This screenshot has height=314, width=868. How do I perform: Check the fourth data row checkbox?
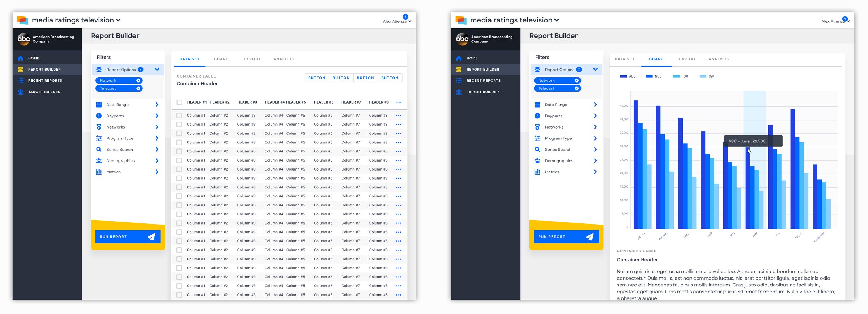179,142
